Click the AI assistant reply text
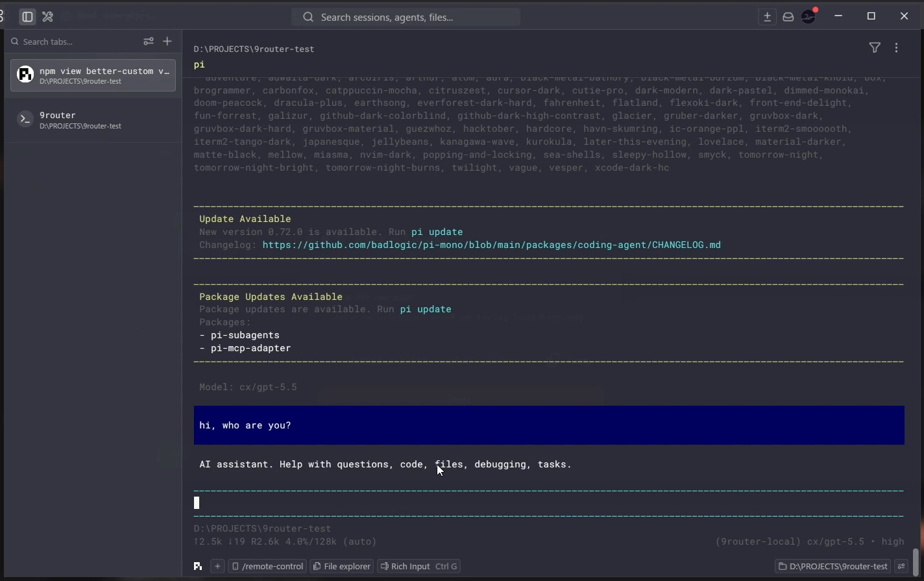 (385, 464)
